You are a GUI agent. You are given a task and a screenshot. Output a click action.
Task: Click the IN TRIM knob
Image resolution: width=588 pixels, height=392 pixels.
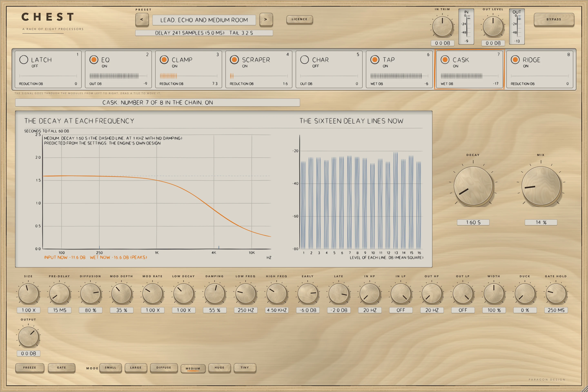442,27
